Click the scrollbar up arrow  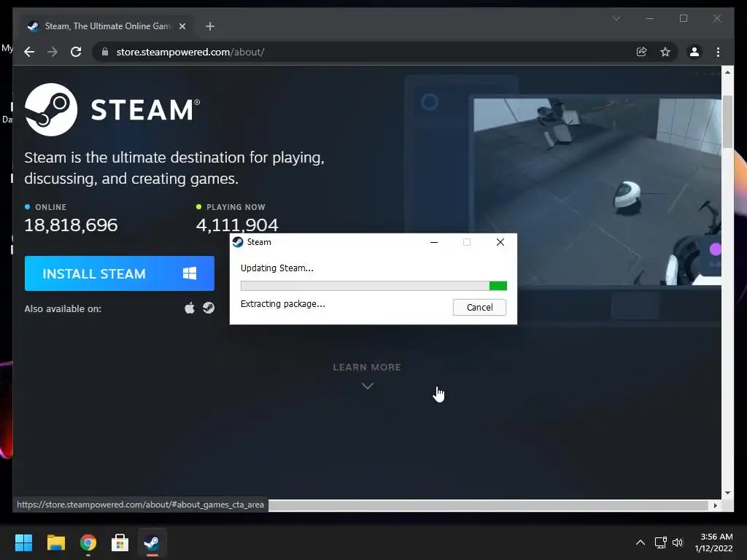pos(727,72)
